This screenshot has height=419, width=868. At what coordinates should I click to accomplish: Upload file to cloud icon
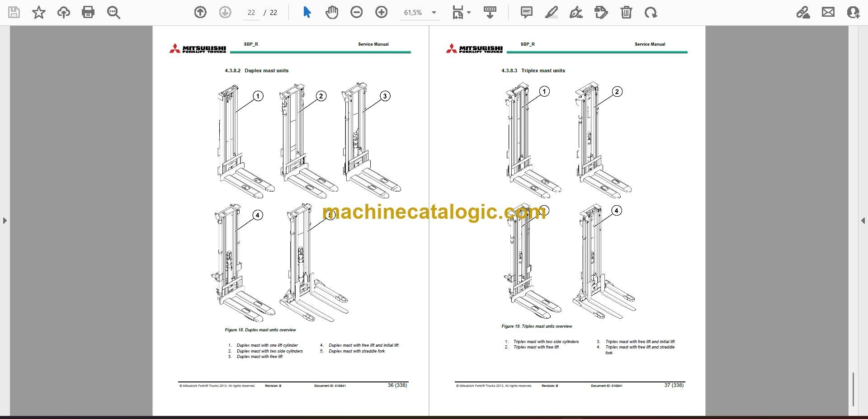click(x=63, y=12)
